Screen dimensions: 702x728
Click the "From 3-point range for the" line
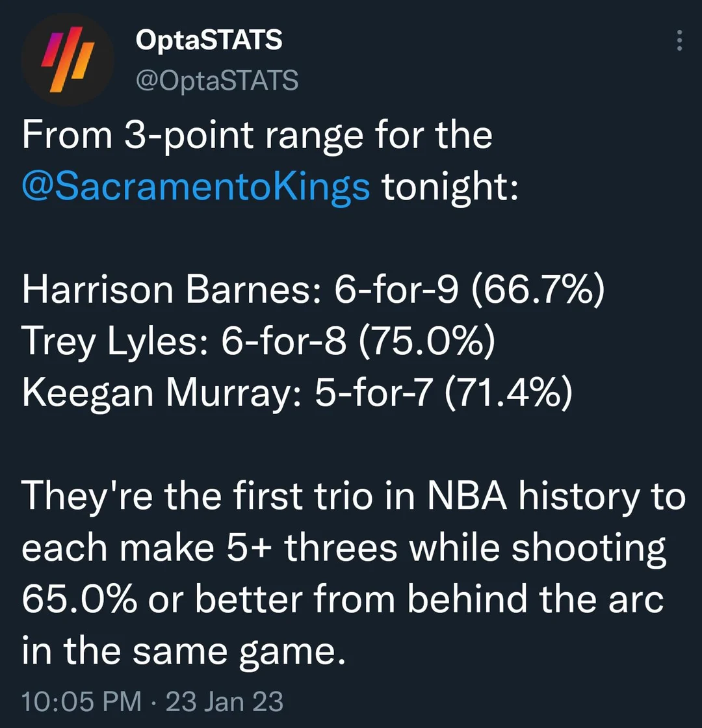pyautogui.click(x=257, y=136)
